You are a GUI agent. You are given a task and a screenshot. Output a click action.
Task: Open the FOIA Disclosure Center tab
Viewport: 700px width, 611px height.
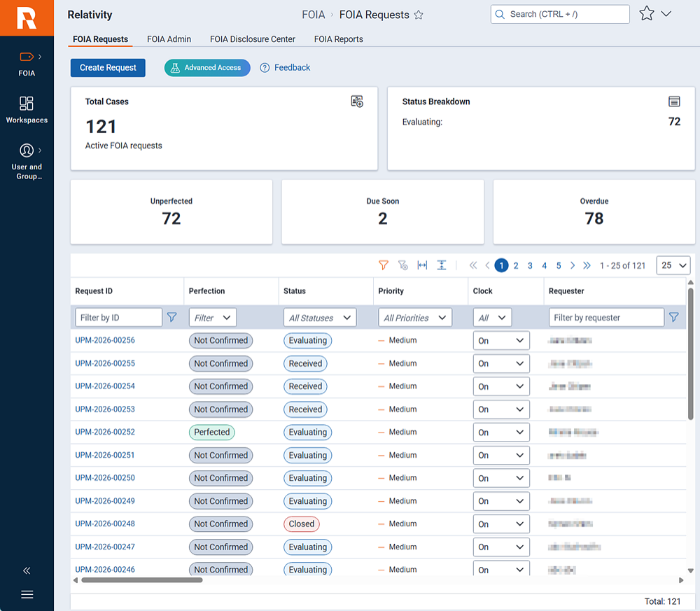click(252, 39)
